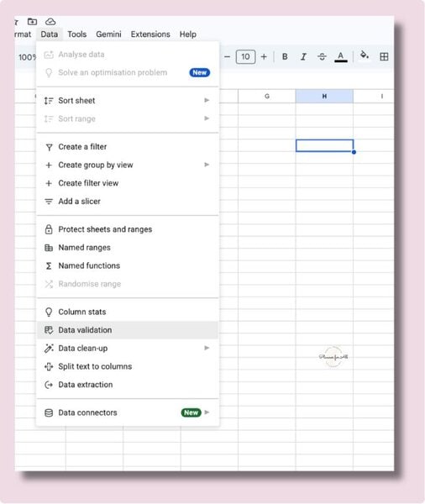Click the Sort sheet icon
The height and width of the screenshot is (504, 425).
(x=49, y=101)
